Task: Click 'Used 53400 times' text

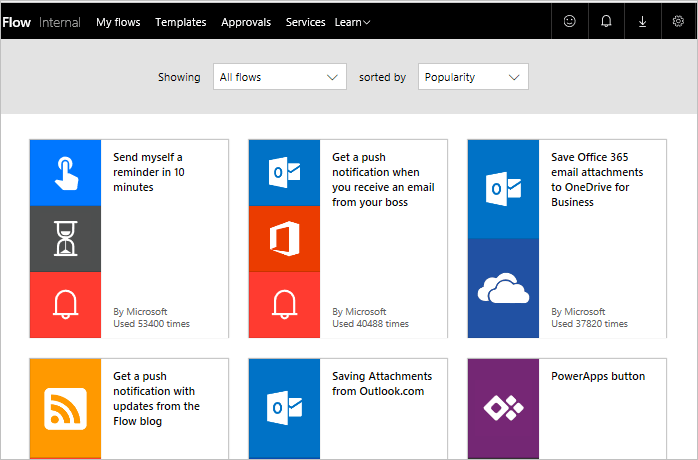Action: coord(151,324)
